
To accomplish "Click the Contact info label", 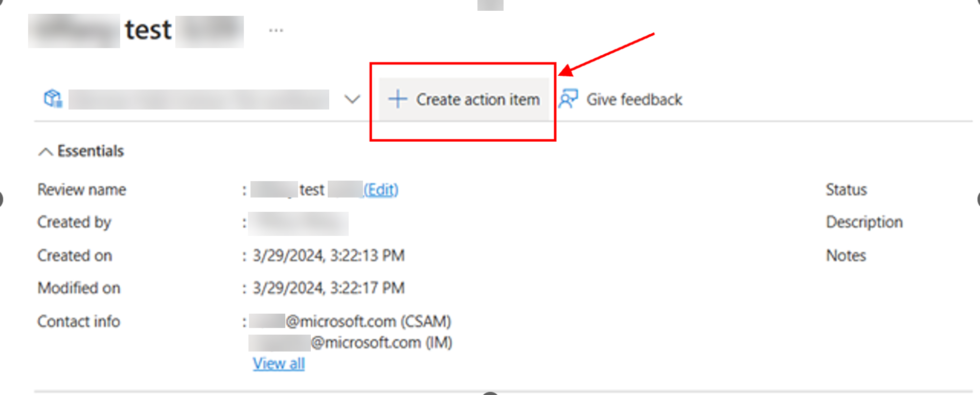I will pyautogui.click(x=79, y=321).
